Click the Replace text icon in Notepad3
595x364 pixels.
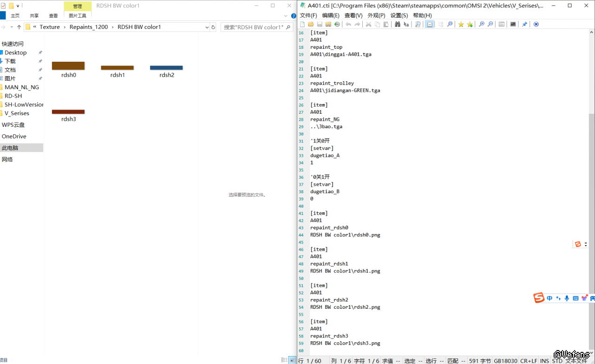[406, 24]
